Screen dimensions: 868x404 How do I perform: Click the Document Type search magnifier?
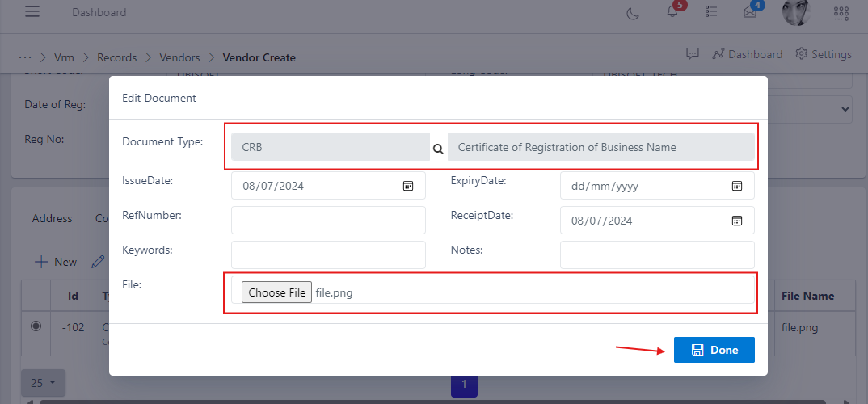tap(438, 149)
